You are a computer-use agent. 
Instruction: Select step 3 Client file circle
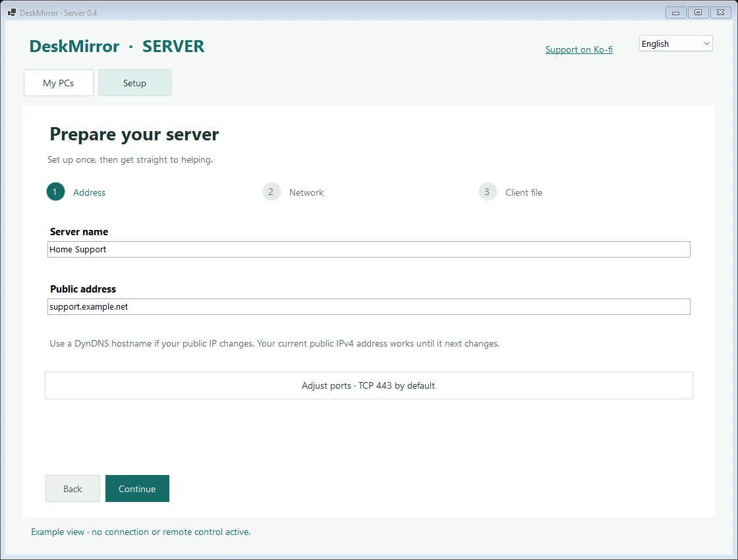click(x=487, y=192)
